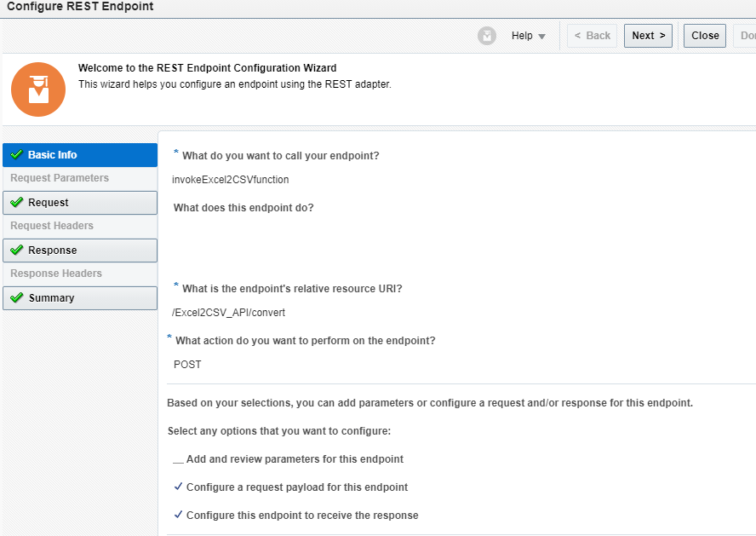Click the relative resource URI value

pyautogui.click(x=228, y=313)
